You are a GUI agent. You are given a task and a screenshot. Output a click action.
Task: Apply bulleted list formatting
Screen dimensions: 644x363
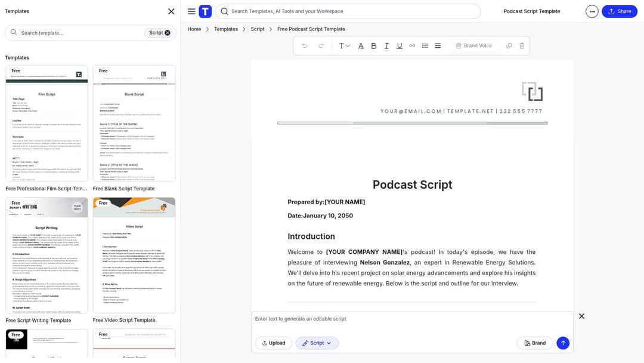425,45
